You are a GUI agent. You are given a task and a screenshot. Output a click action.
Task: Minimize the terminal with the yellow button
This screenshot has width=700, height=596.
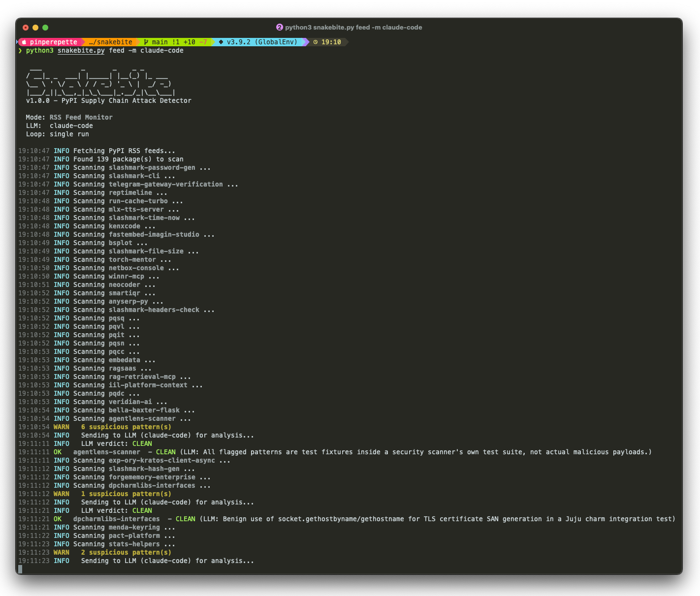[35, 28]
